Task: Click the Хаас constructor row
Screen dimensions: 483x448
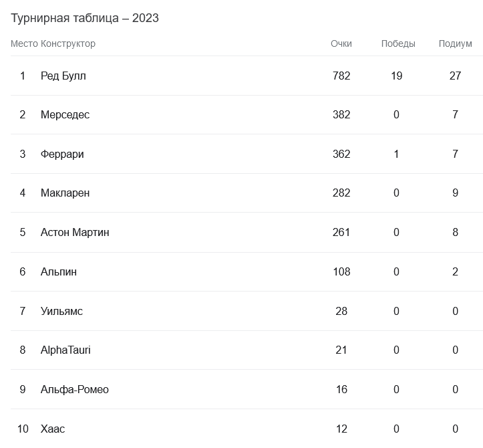Action: point(53,429)
